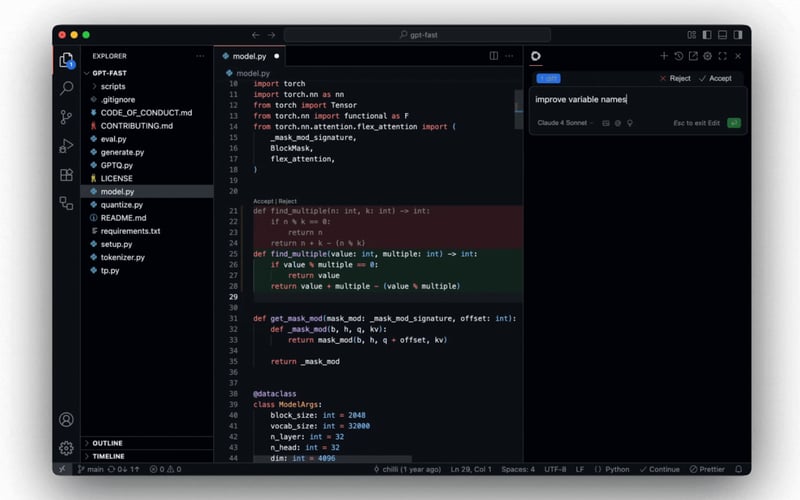Screen dimensions: 800x500
Task: Click the lightbulb icon in Continue input
Action: coord(630,123)
